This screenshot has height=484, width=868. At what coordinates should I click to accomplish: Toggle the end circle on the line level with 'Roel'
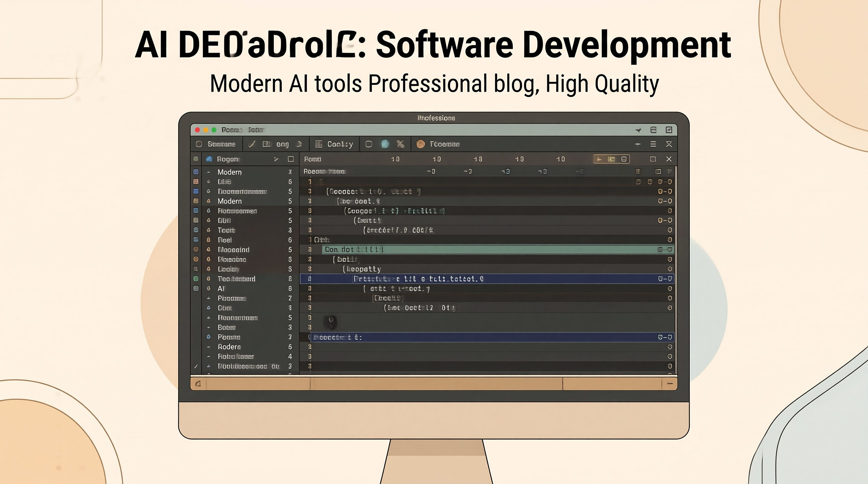tap(670, 240)
